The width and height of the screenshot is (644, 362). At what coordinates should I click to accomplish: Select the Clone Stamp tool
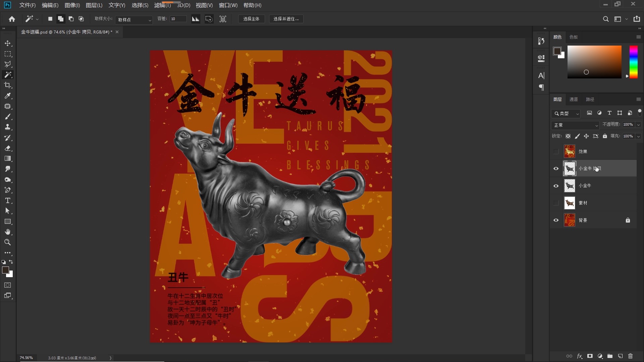coord(8,127)
